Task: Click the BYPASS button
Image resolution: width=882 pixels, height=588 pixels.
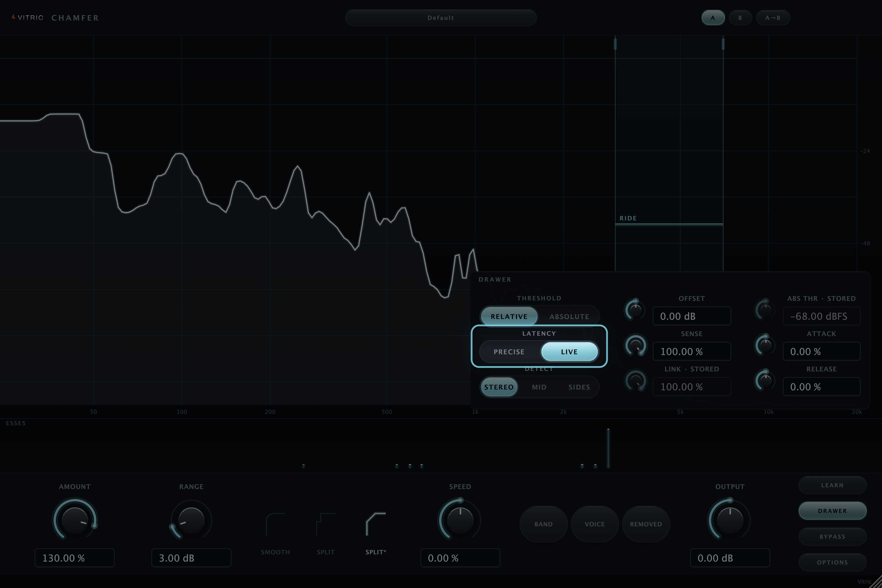Action: coord(833,537)
